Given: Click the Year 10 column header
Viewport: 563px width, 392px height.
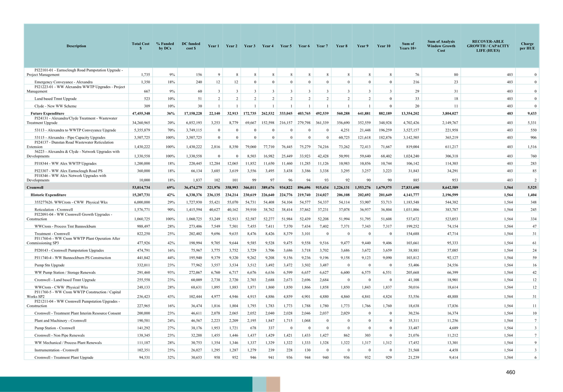Looking at the screenshot, I should pos(384,46).
